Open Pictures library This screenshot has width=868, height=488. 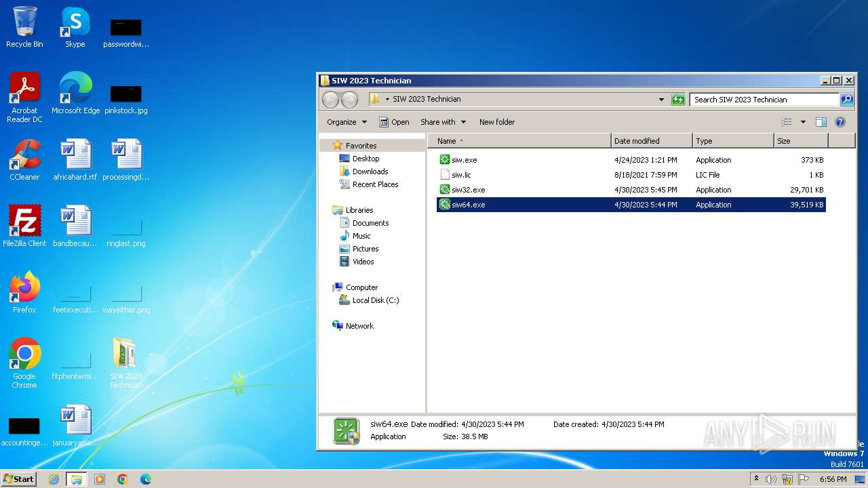click(x=366, y=249)
